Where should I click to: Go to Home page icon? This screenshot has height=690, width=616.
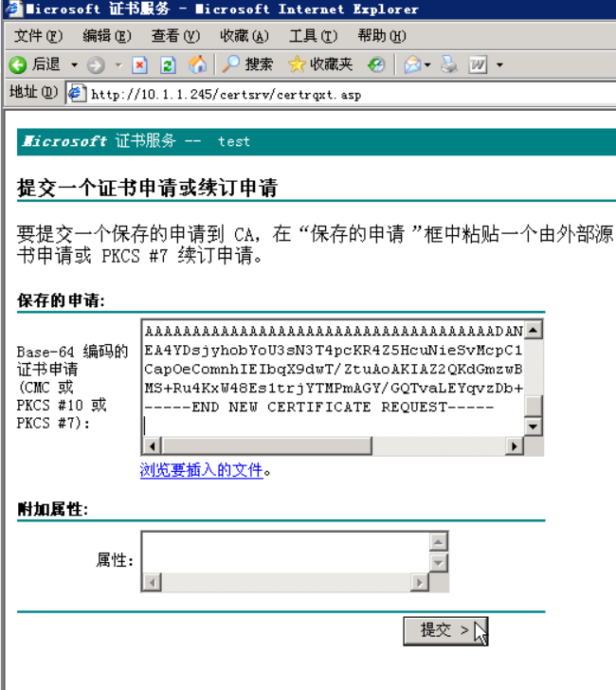pyautogui.click(x=197, y=64)
